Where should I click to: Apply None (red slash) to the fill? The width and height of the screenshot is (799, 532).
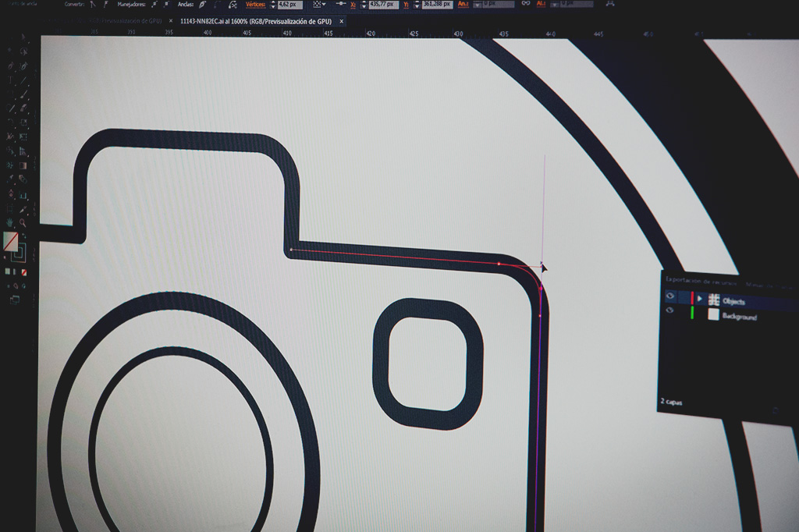24,273
